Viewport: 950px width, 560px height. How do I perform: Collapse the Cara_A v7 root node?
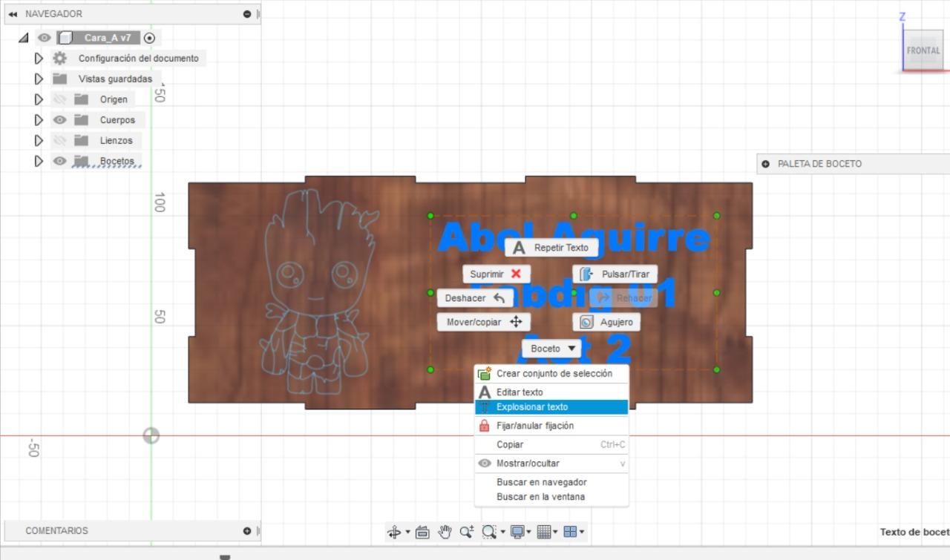(x=24, y=38)
